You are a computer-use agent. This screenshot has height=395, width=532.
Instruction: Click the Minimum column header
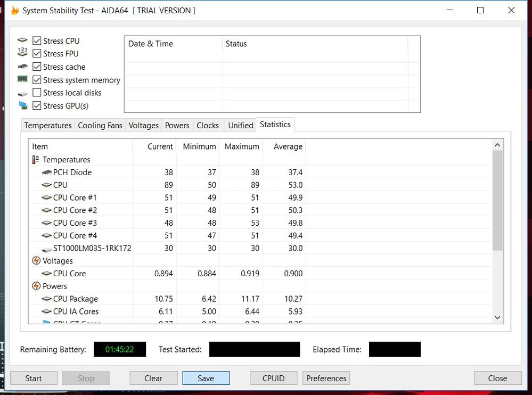(198, 146)
